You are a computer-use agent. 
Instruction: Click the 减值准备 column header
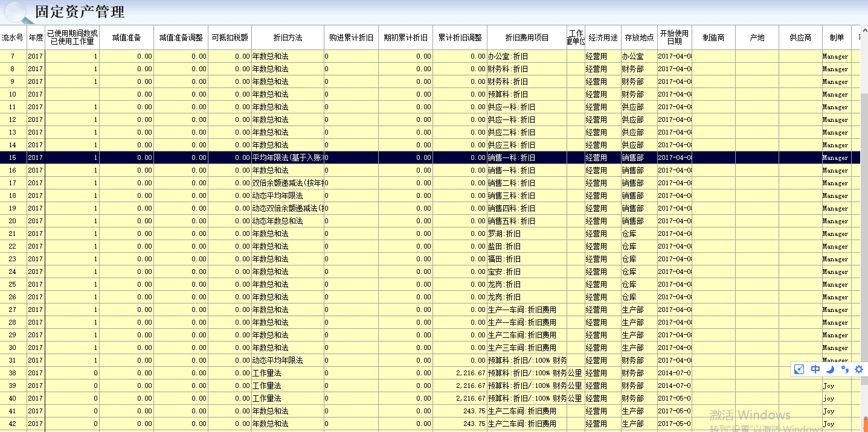click(126, 37)
